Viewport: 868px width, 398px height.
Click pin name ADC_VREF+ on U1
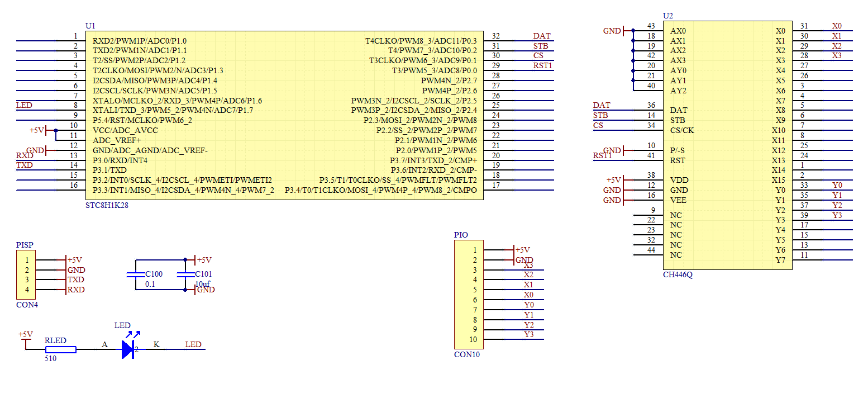(117, 140)
